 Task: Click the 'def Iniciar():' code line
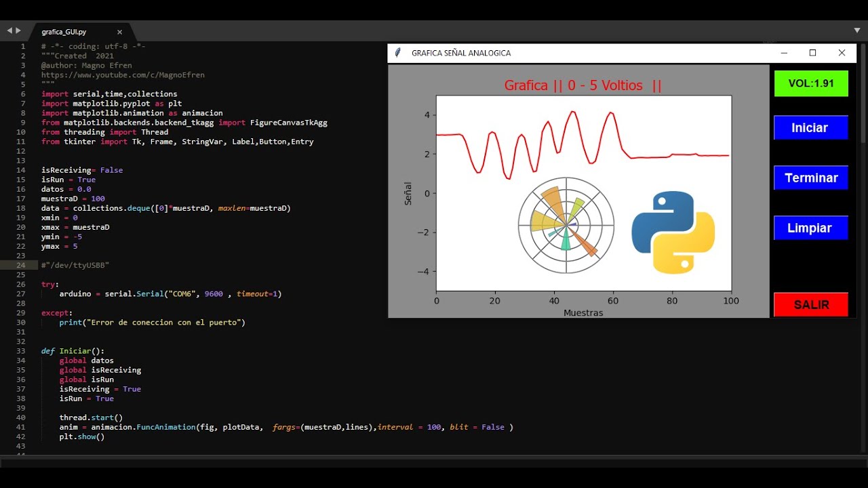(73, 351)
